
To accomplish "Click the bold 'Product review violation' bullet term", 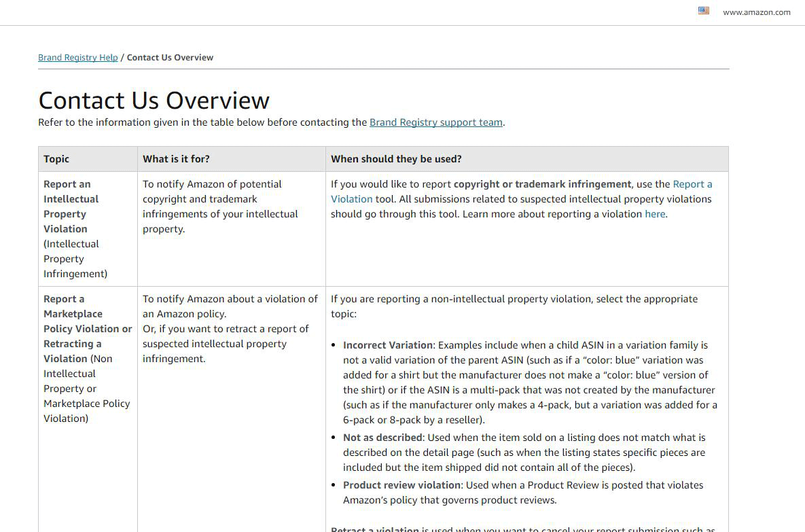I will tap(402, 485).
